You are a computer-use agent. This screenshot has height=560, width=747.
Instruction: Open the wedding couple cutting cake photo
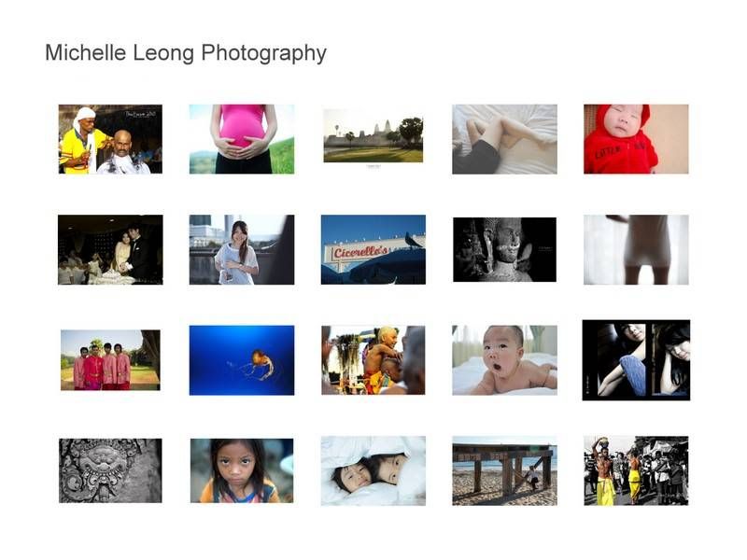click(x=110, y=249)
